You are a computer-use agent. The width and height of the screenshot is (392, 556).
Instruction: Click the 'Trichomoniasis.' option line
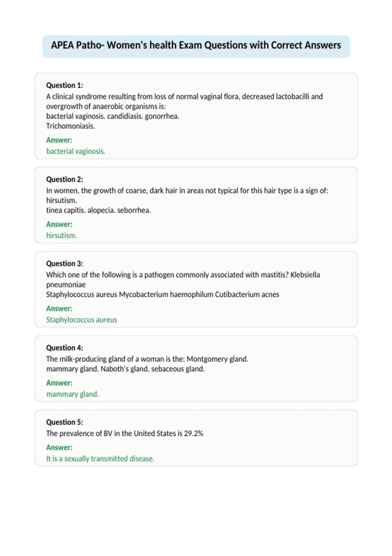[x=71, y=126]
